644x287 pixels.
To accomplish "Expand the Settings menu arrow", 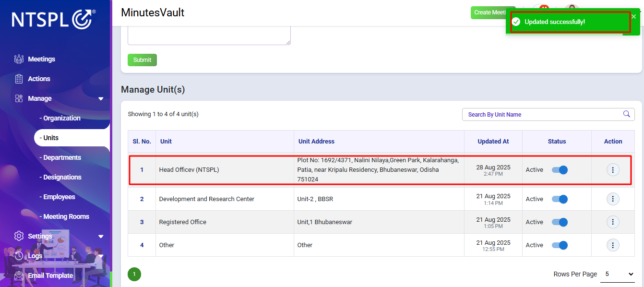I will point(101,237).
